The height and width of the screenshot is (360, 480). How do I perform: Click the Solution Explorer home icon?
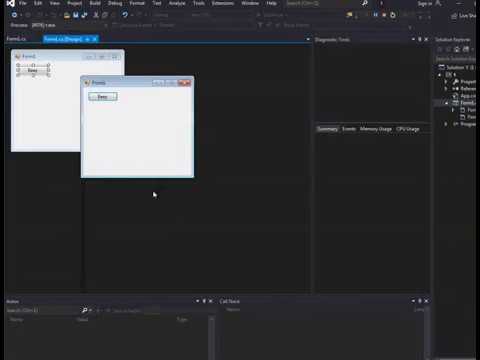pyautogui.click(x=457, y=49)
